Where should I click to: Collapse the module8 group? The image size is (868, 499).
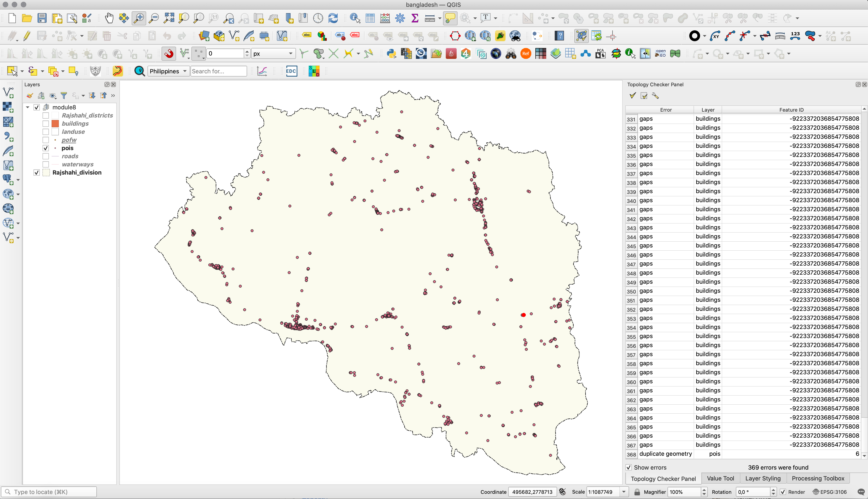pyautogui.click(x=28, y=107)
